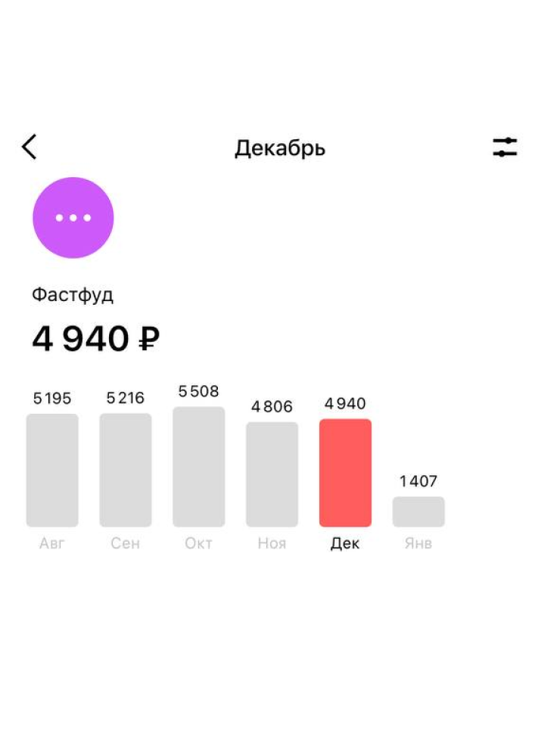Screen dimensions: 560x730
Task: Tap the 5 508 value above October
Action: [x=198, y=392]
